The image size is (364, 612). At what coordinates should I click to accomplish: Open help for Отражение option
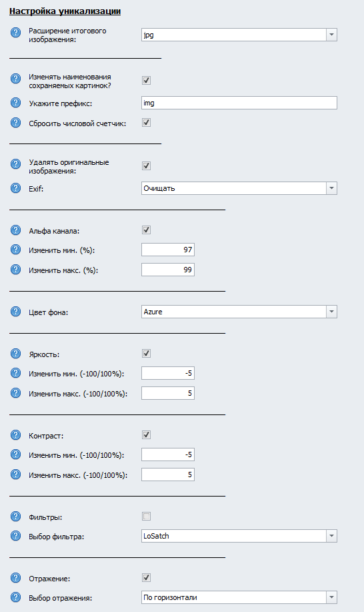point(15,578)
